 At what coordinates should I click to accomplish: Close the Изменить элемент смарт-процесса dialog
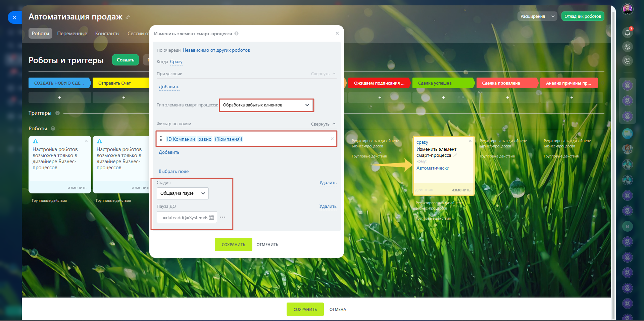[x=337, y=33]
